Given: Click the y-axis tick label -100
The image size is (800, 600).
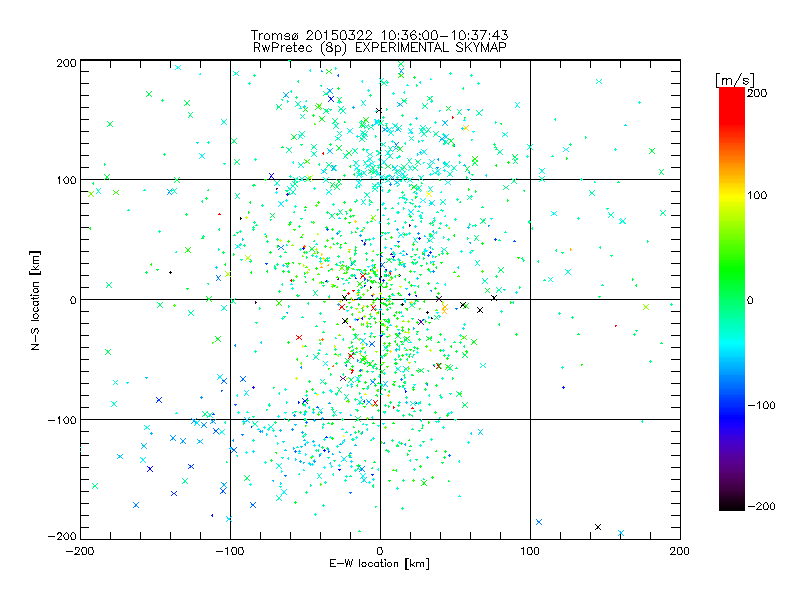Looking at the screenshot, I should pos(62,420).
